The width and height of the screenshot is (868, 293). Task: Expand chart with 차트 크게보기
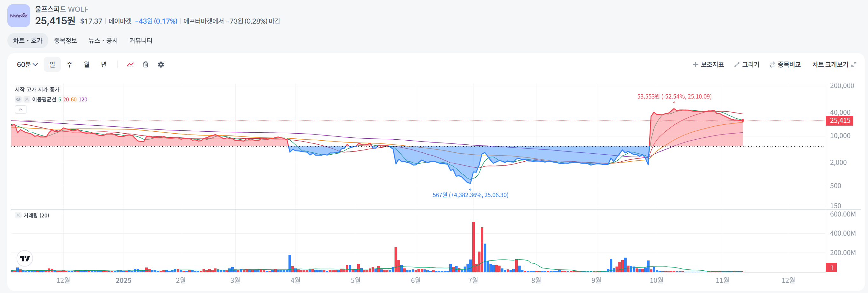click(x=834, y=64)
